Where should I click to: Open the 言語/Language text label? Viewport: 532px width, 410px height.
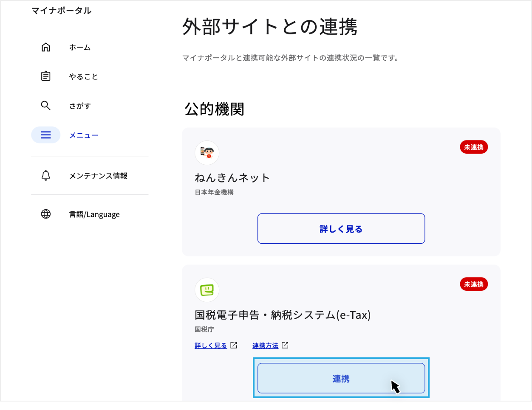[94, 214]
